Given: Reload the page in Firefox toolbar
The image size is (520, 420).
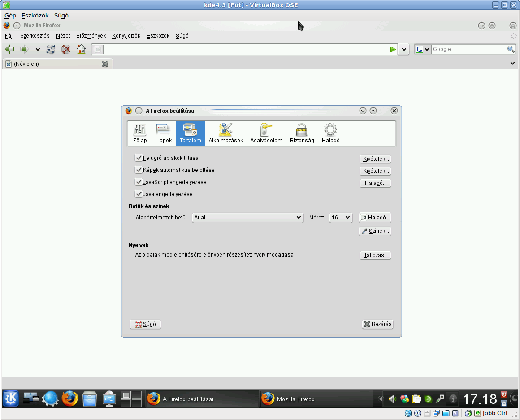Looking at the screenshot, I should (x=50, y=49).
